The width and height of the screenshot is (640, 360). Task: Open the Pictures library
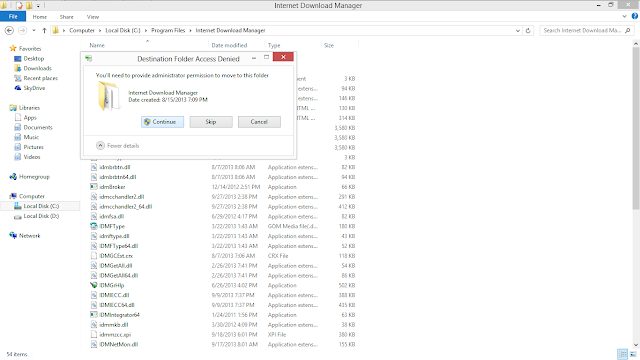(x=33, y=147)
